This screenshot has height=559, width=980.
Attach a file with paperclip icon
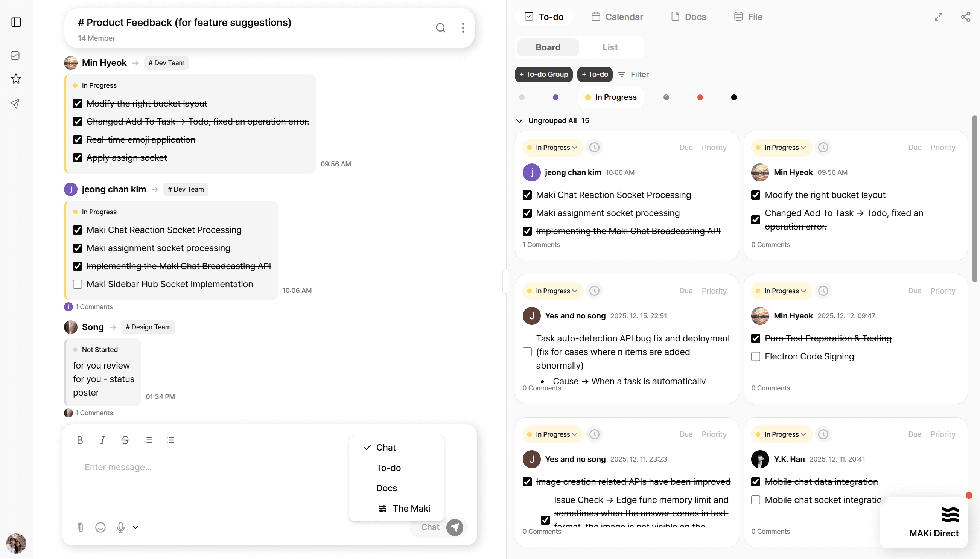coord(80,527)
